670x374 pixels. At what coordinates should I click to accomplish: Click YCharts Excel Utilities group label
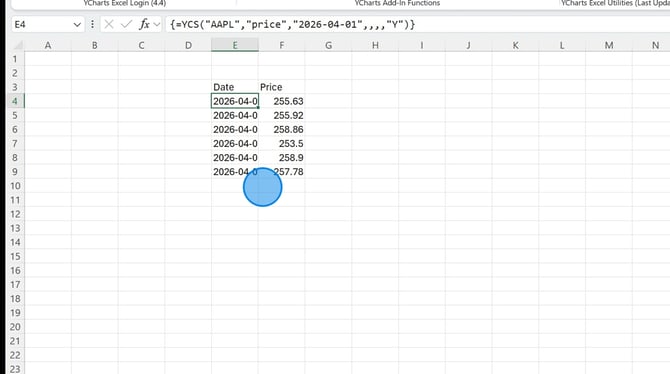[615, 3]
